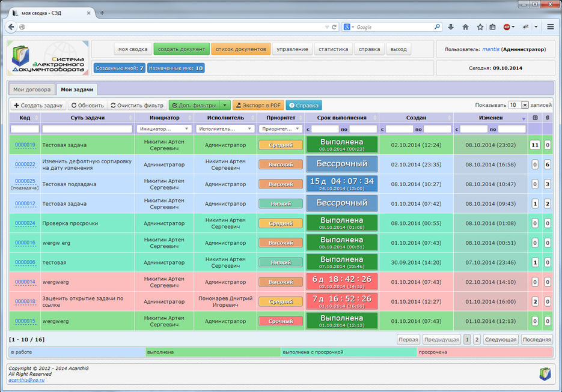Open browser downloads arrow icon
This screenshot has height=392, width=562.
[451, 27]
